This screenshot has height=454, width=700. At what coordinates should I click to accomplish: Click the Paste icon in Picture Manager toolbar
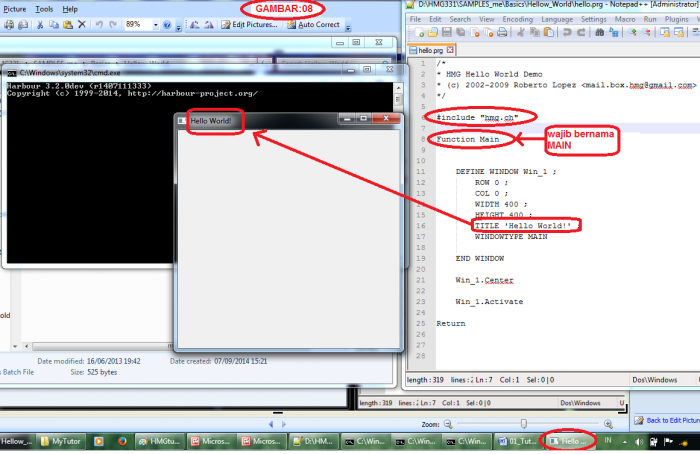pos(68,25)
